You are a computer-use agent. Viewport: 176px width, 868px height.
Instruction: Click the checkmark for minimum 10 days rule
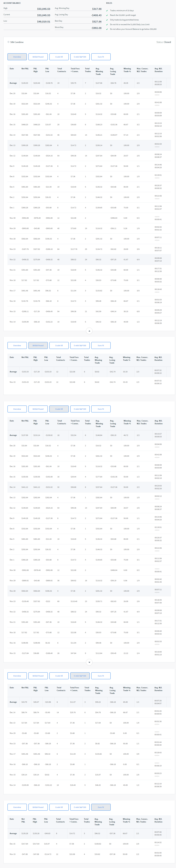tap(107, 10)
